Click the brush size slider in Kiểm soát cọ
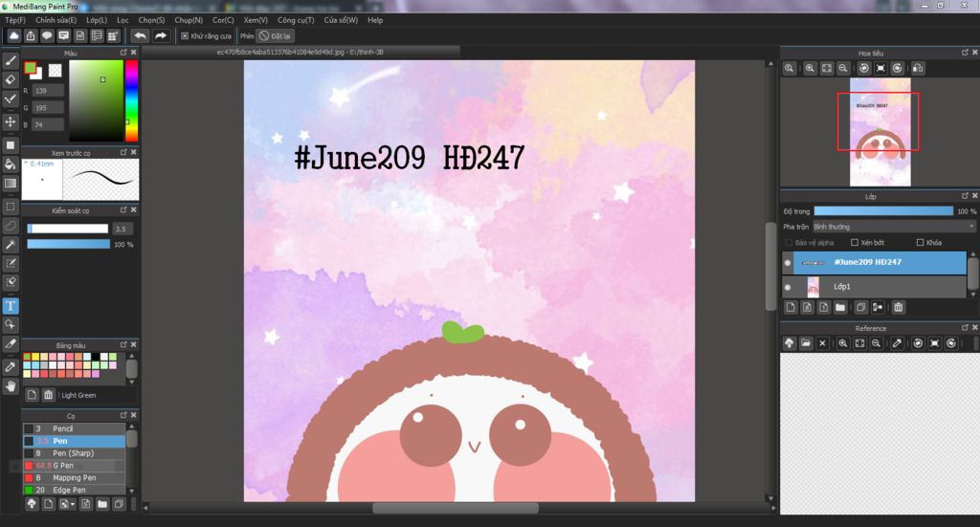Image resolution: width=980 pixels, height=527 pixels. point(68,229)
